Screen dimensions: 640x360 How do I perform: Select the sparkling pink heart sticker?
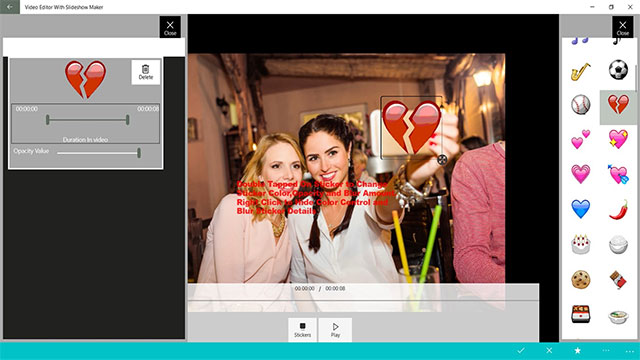(618, 139)
